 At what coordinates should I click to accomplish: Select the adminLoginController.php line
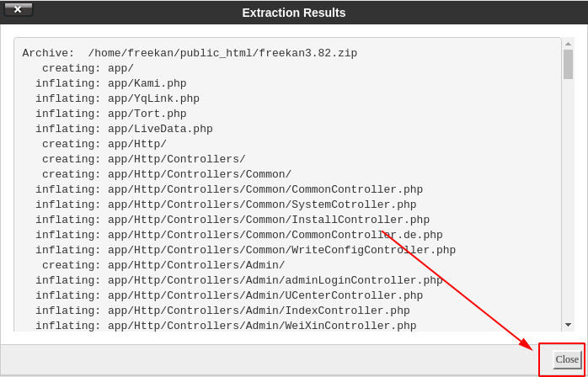pyautogui.click(x=239, y=280)
